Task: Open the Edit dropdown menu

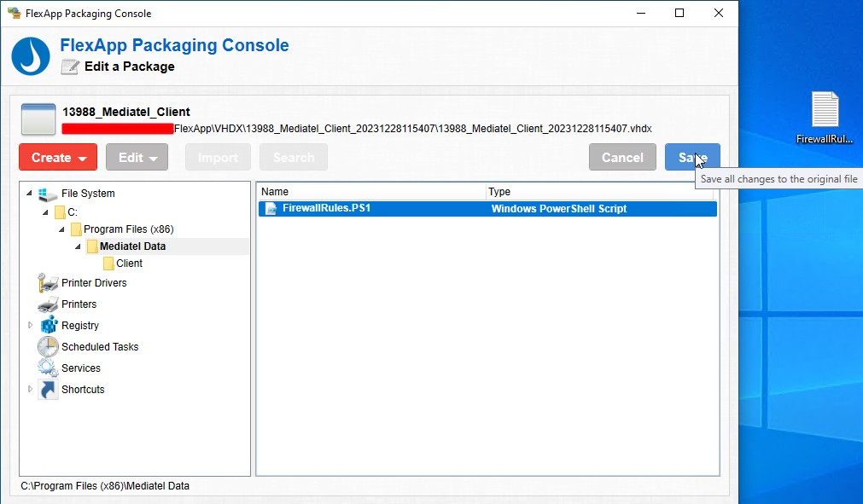Action: pyautogui.click(x=137, y=157)
